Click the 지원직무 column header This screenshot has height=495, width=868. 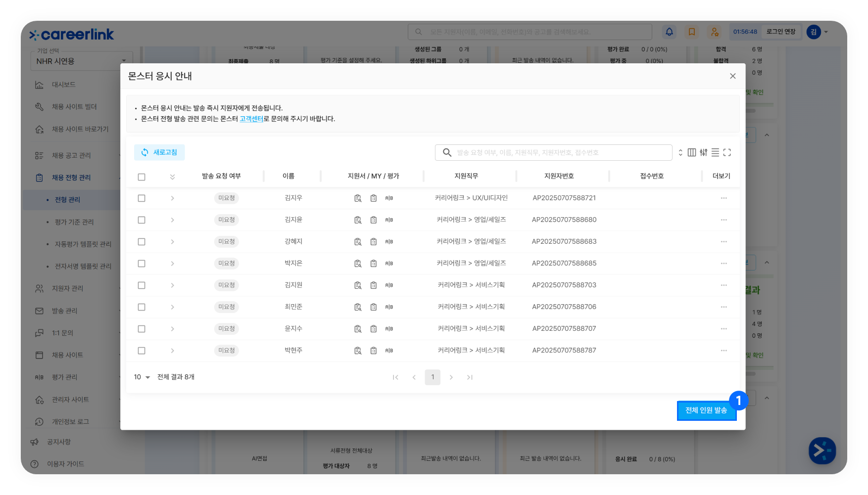(466, 176)
